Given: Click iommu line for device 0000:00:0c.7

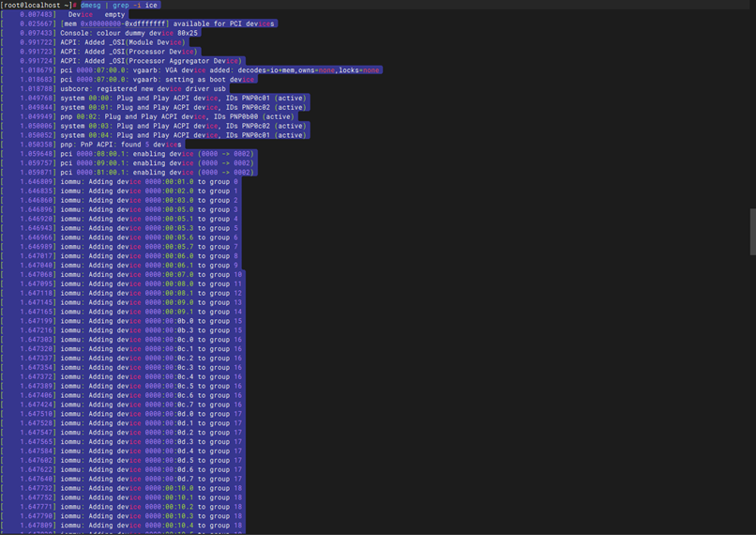Looking at the screenshot, I should 123,405.
